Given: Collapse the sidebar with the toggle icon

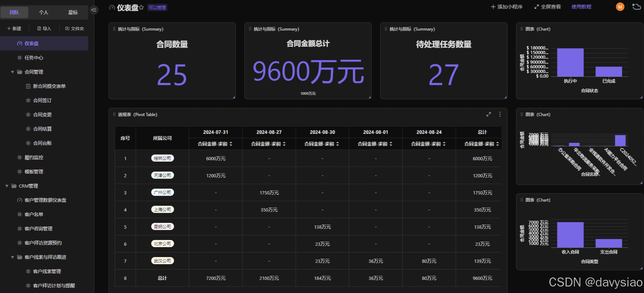Looking at the screenshot, I should tap(94, 10).
